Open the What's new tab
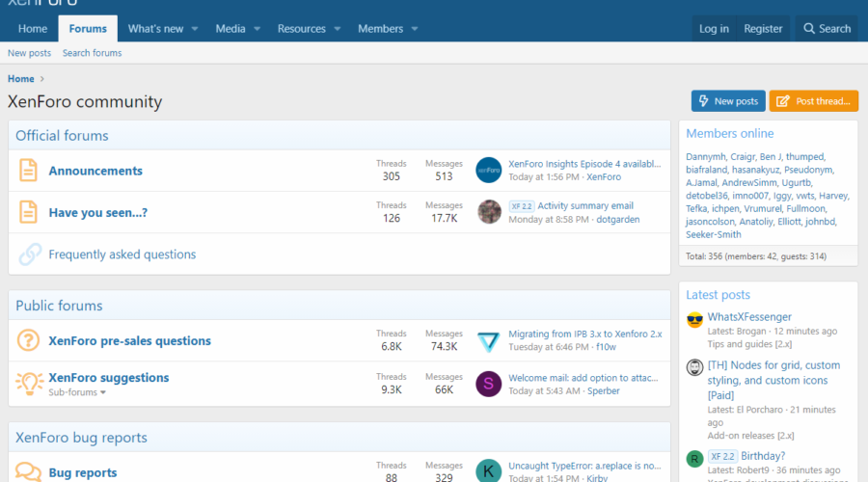The image size is (868, 482). coord(155,28)
